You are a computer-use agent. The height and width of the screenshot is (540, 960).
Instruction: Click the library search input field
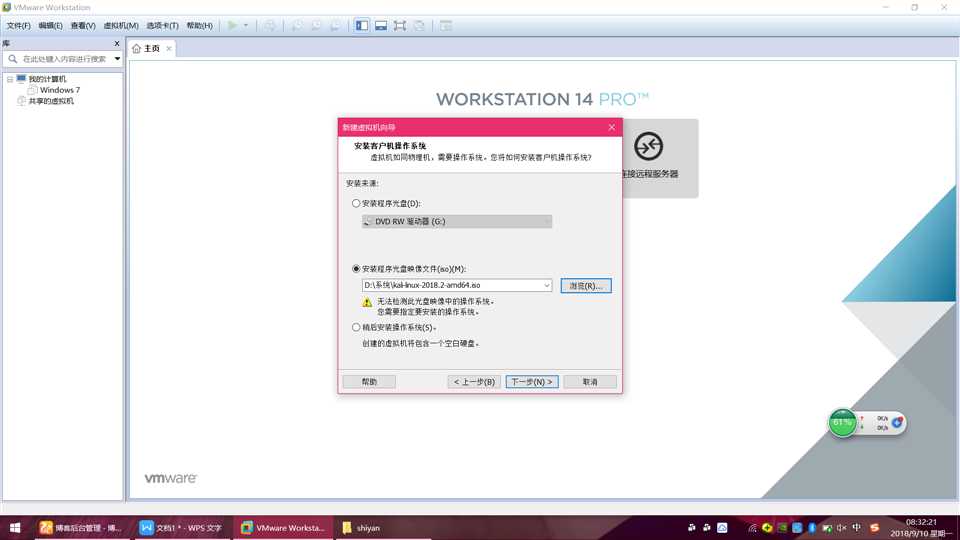(64, 59)
